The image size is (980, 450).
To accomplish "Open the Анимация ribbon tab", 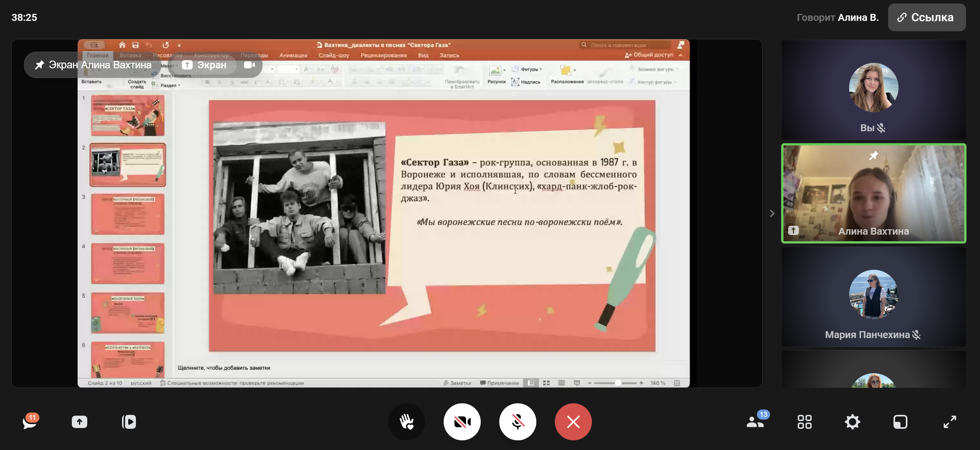I will [x=293, y=55].
